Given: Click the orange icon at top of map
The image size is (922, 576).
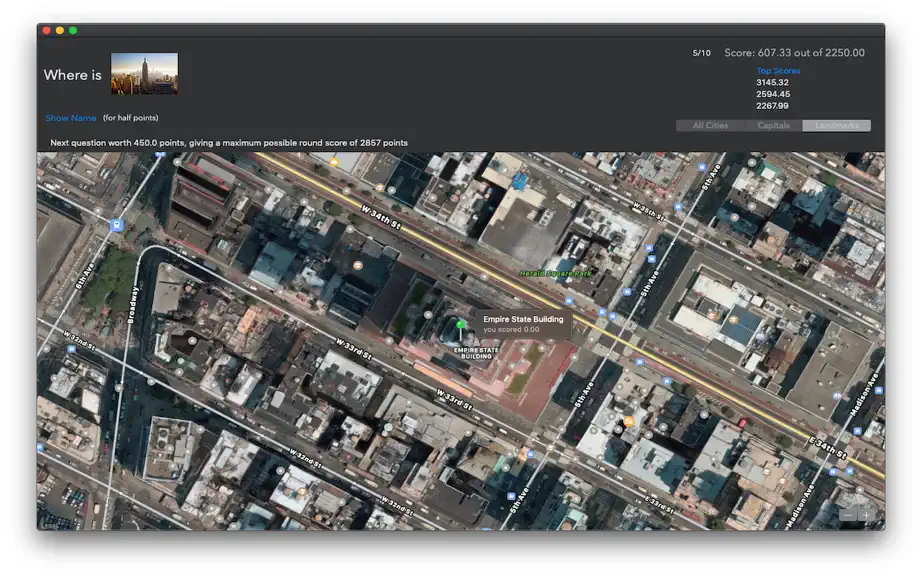Looking at the screenshot, I should pyautogui.click(x=334, y=162).
